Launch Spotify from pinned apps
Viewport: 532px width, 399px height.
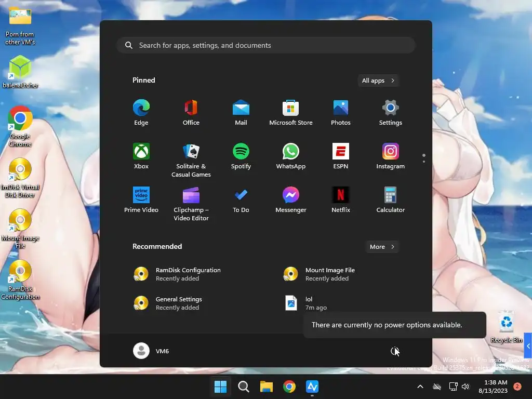(x=241, y=156)
